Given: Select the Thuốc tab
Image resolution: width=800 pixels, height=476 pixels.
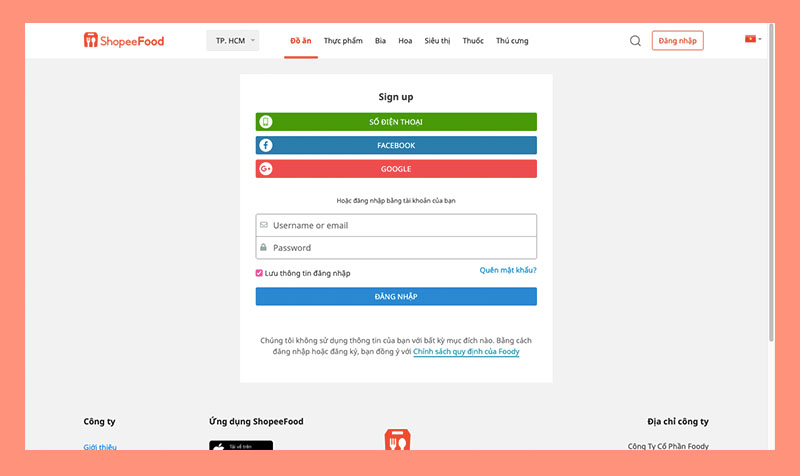Looking at the screenshot, I should tap(473, 41).
